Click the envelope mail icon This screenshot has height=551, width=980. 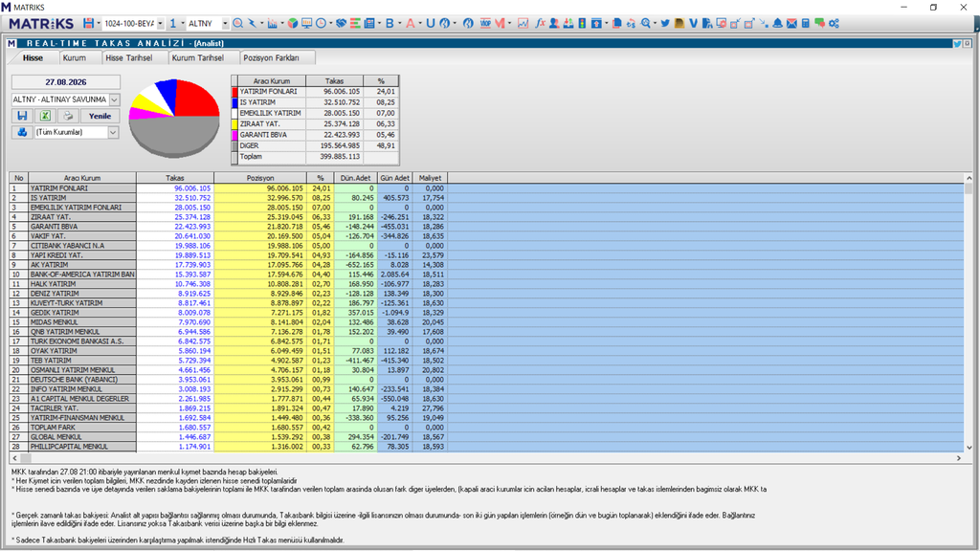tap(791, 23)
